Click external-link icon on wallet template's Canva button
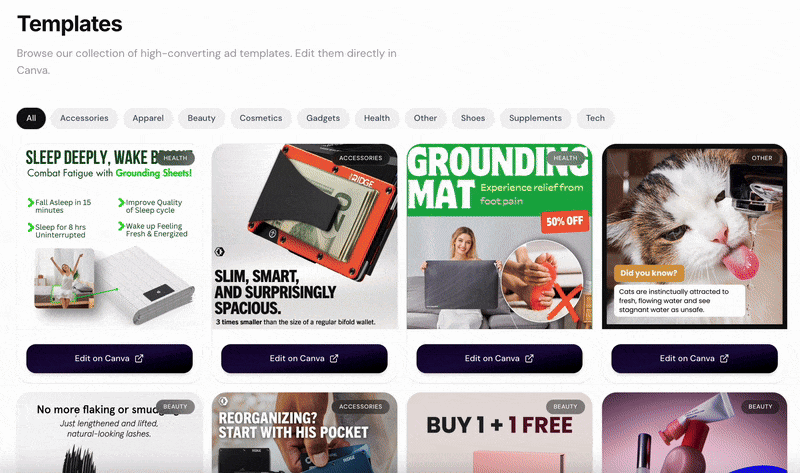Viewport: 800px width, 473px height. point(334,358)
